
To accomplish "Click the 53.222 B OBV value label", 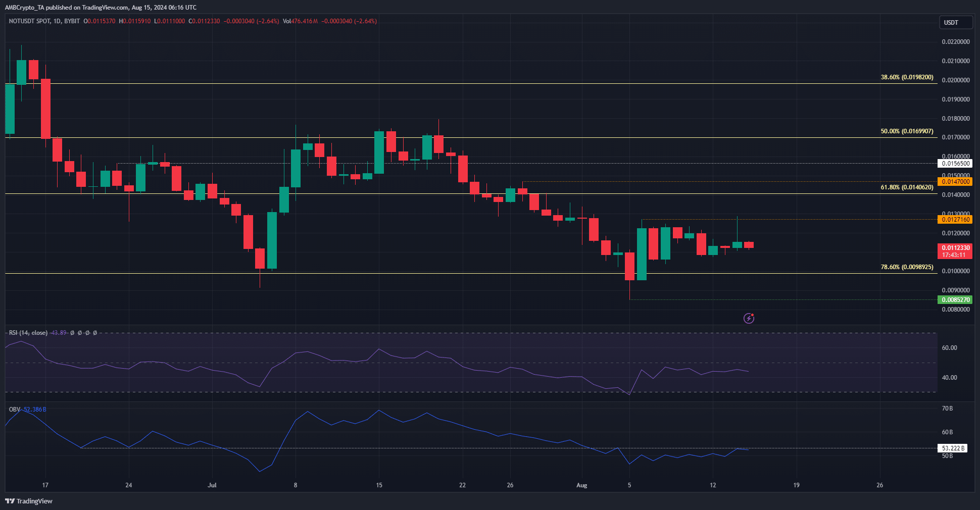I will (x=952, y=448).
